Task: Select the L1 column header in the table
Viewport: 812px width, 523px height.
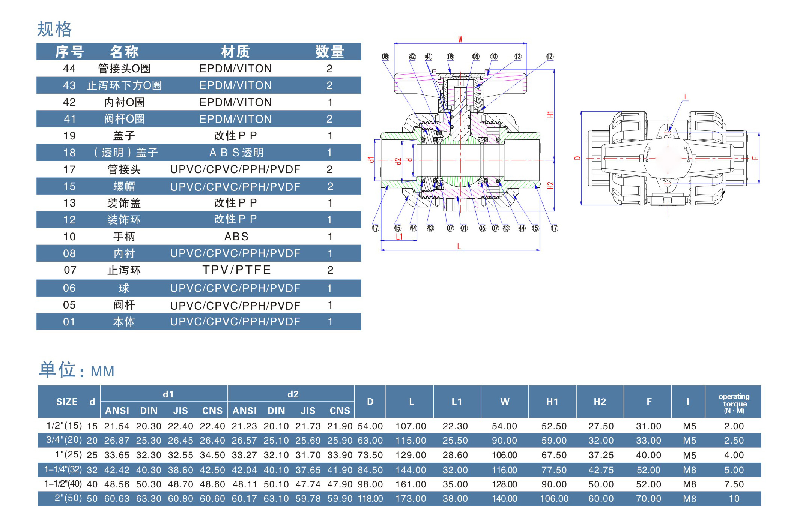Action: (x=457, y=402)
